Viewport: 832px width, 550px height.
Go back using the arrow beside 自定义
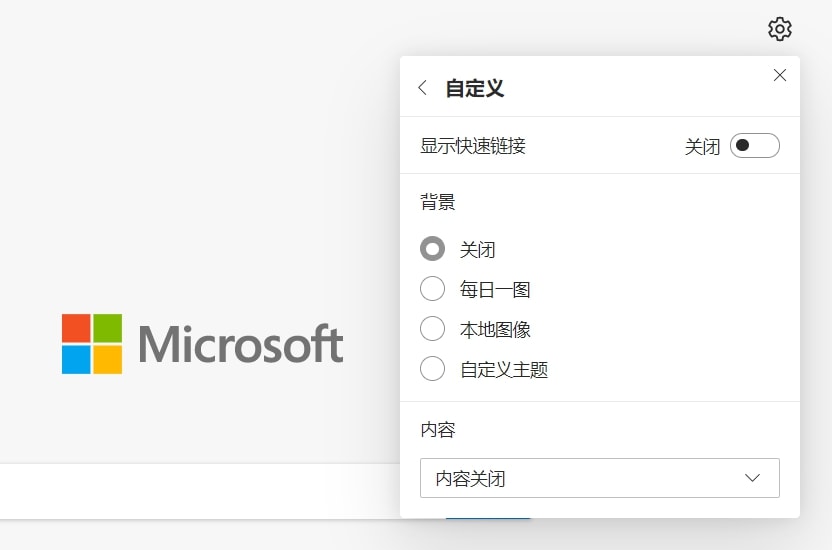click(422, 88)
